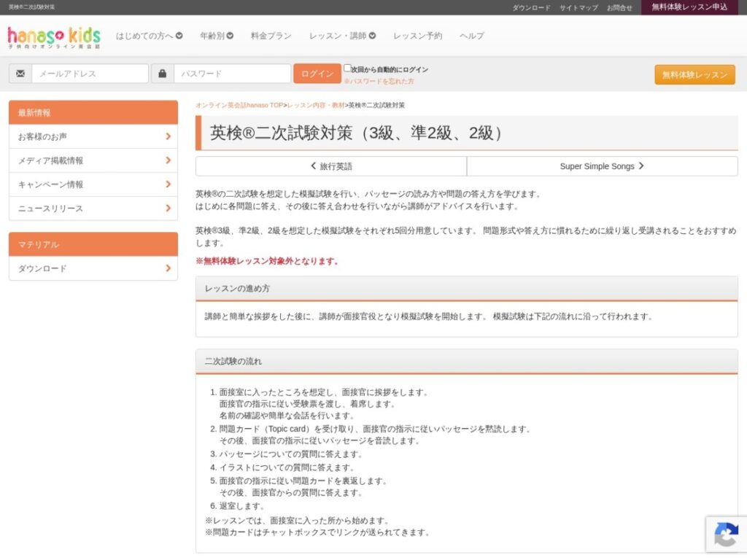Click the 二次試験の流れ section header

[466, 362]
